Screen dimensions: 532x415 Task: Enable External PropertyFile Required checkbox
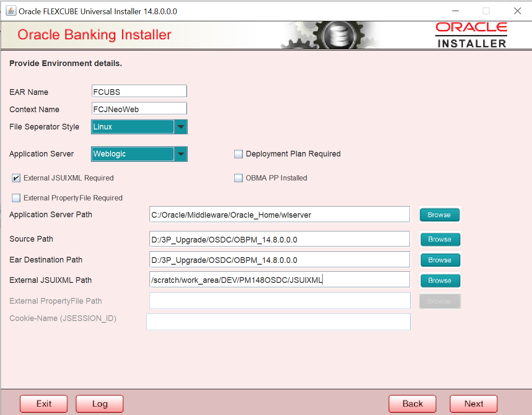[x=16, y=198]
